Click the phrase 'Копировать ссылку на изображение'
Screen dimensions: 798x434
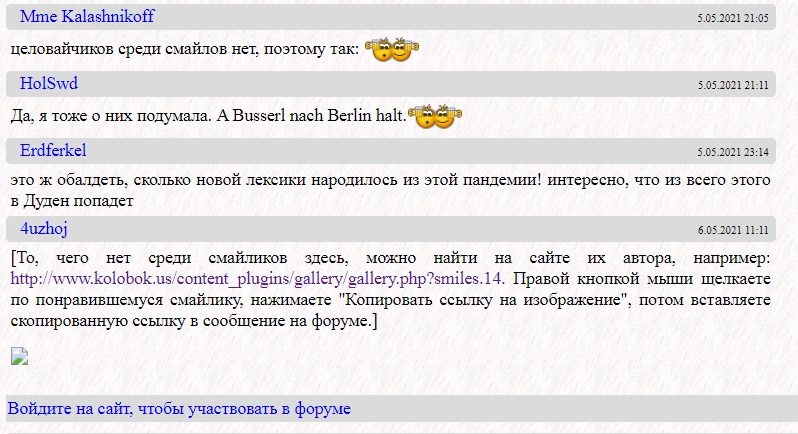[482, 300]
